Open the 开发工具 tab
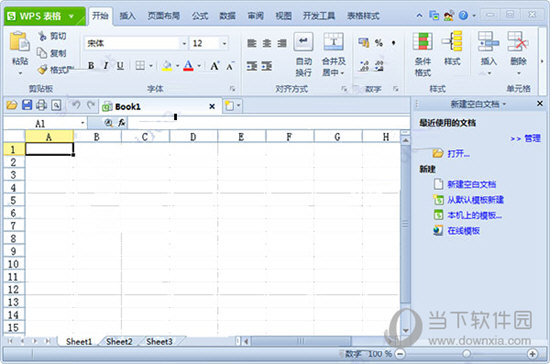The image size is (550, 364). point(319,16)
